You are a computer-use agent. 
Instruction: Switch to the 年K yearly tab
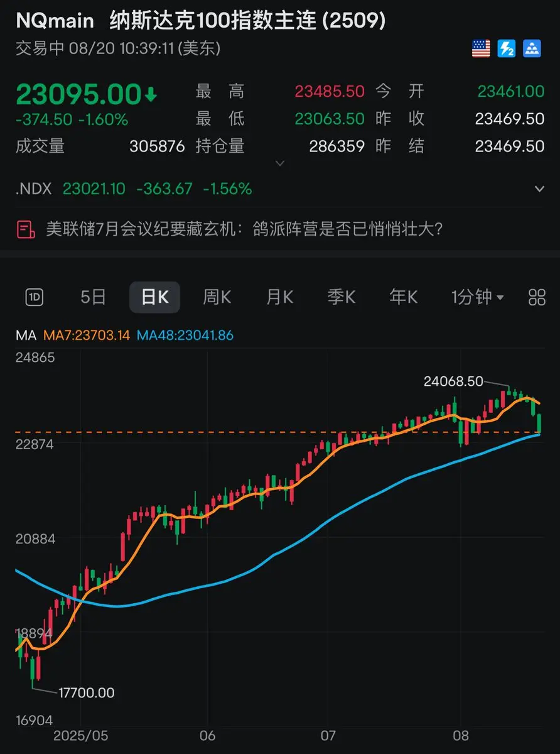tap(404, 297)
